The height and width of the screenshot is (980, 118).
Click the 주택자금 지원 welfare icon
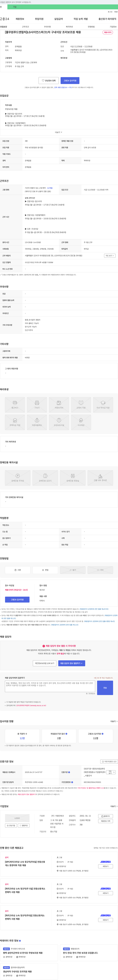pos(15,422)
